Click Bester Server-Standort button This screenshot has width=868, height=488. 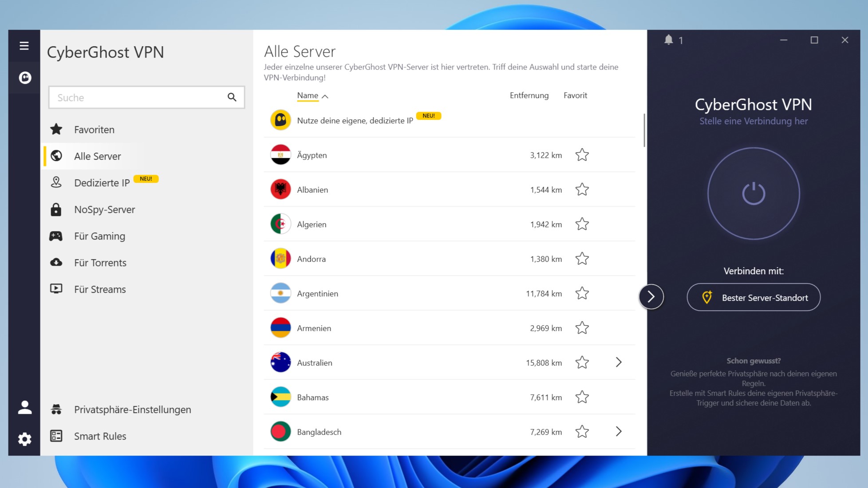tap(754, 297)
